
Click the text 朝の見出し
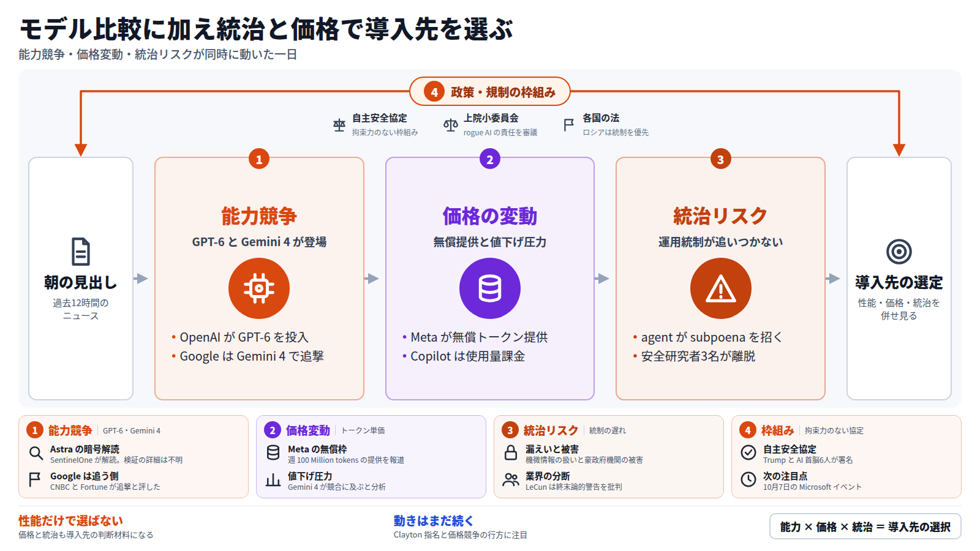click(81, 282)
